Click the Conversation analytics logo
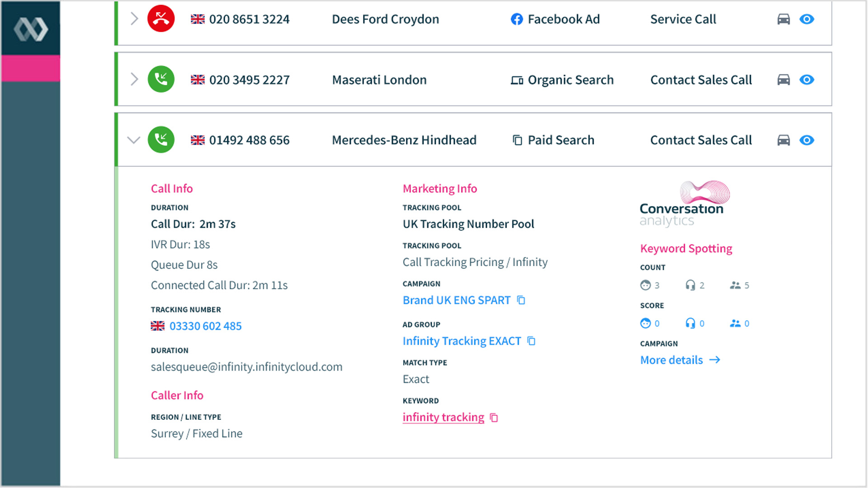Viewport: 868px width, 488px height. click(x=685, y=203)
